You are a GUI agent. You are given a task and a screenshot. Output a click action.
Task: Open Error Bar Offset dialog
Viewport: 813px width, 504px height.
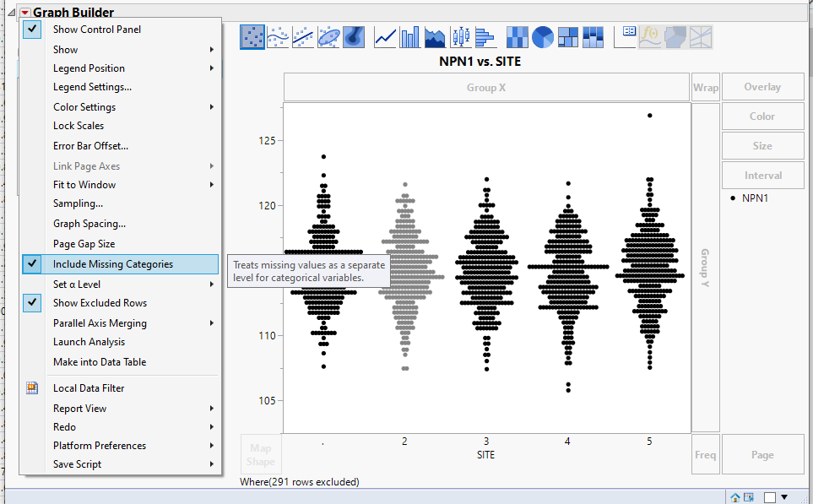point(90,146)
